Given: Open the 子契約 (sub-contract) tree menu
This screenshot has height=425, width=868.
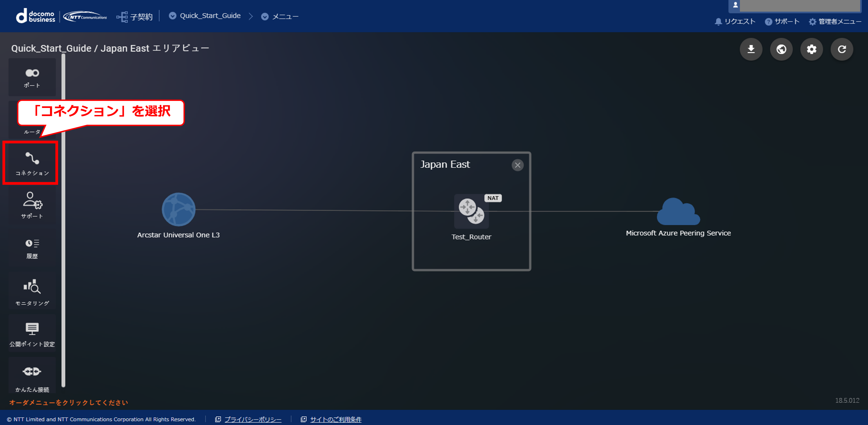Looking at the screenshot, I should 135,17.
